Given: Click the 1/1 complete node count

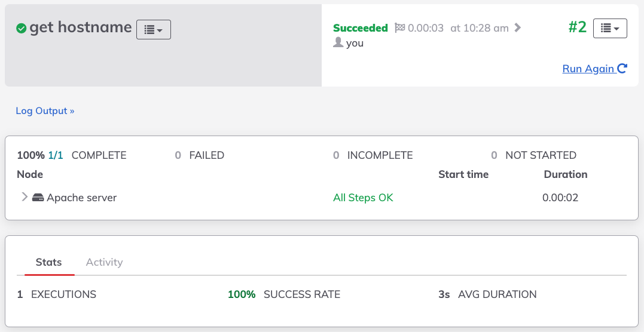Looking at the screenshot, I should point(56,155).
